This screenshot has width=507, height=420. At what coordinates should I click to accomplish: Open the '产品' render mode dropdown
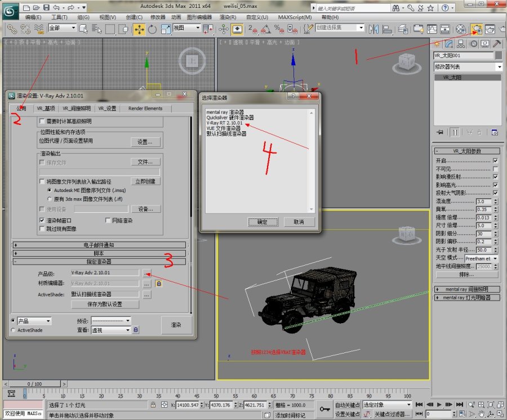click(x=34, y=321)
